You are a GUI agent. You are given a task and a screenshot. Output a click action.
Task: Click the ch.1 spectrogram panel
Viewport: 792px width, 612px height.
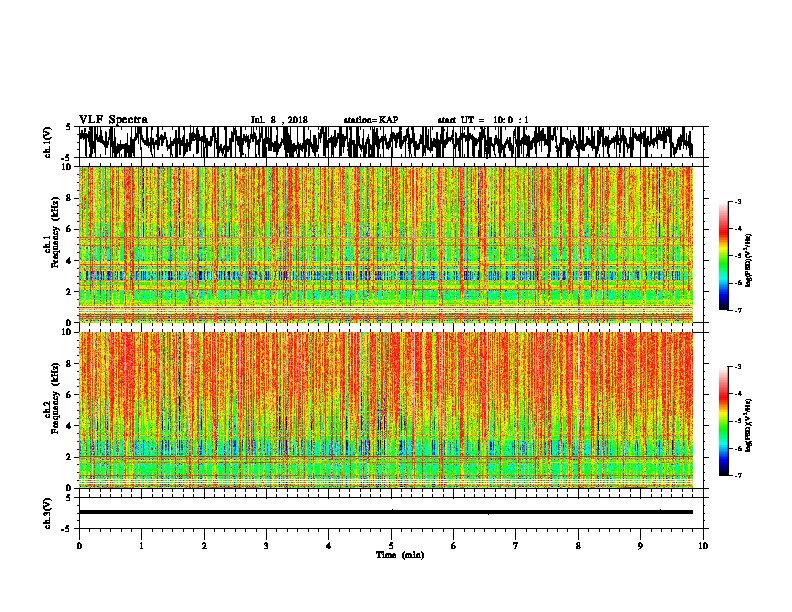pos(386,244)
